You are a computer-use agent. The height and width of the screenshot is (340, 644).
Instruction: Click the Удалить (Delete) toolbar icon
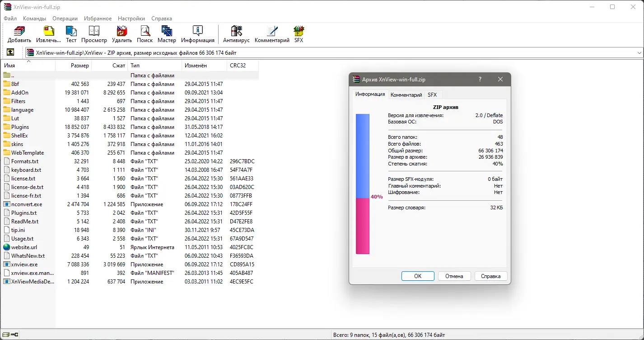tap(121, 31)
